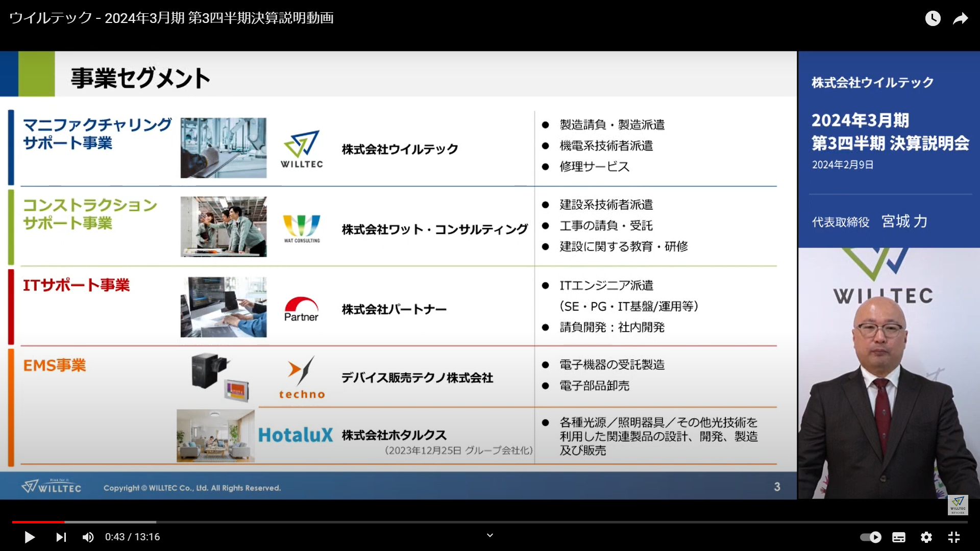Click 株式会社パートナー text
This screenshot has height=551, width=980.
pyautogui.click(x=394, y=310)
